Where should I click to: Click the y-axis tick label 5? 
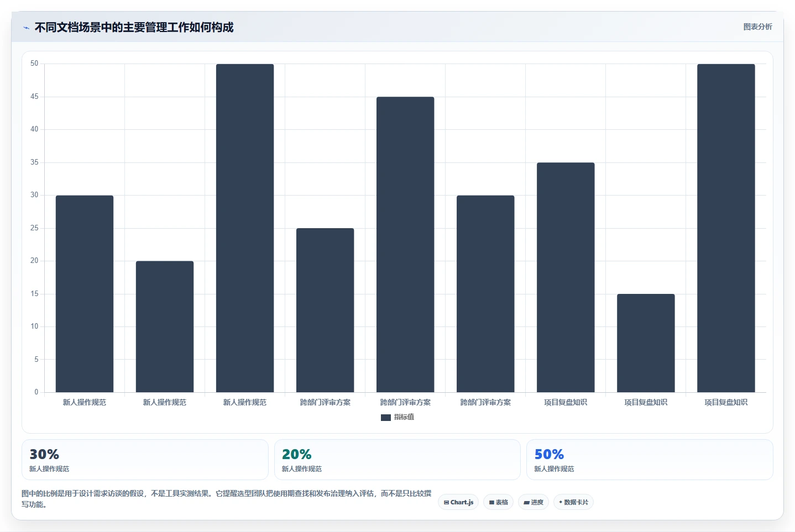(x=36, y=360)
